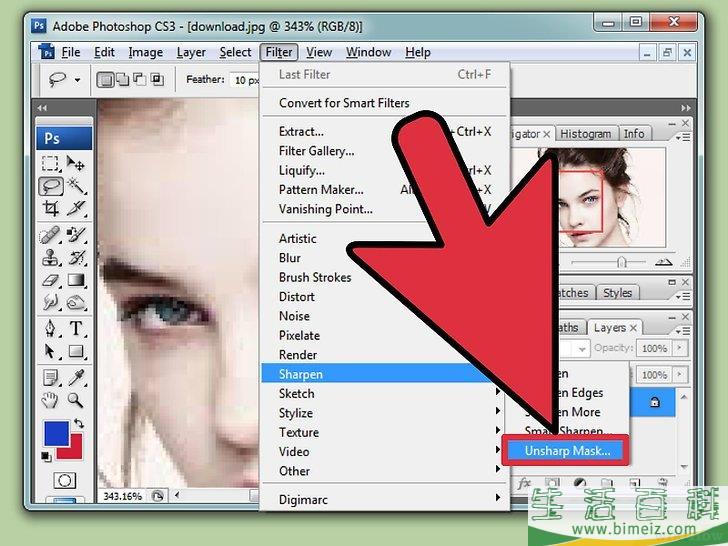Select the Notes tool
This screenshot has width=728, height=546.
50,377
